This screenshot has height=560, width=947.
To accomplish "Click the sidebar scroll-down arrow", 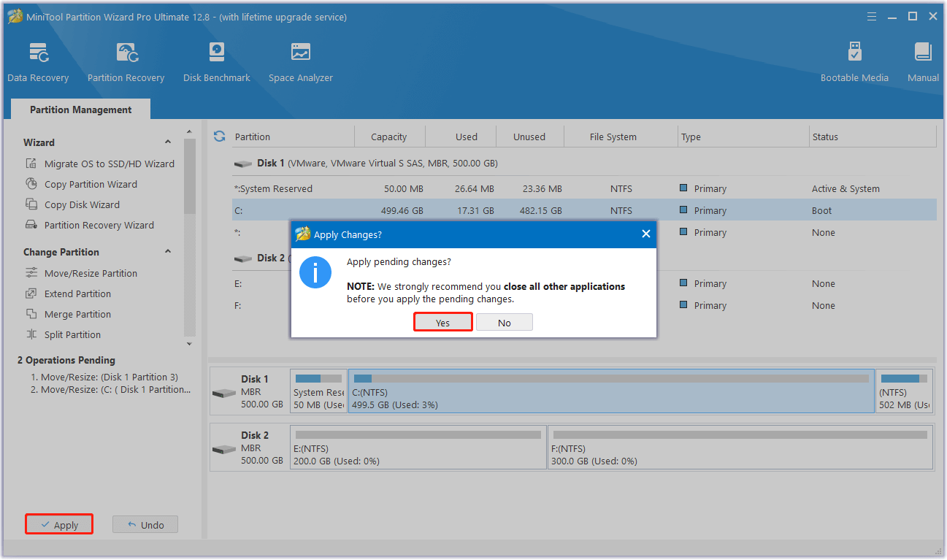I will (190, 344).
